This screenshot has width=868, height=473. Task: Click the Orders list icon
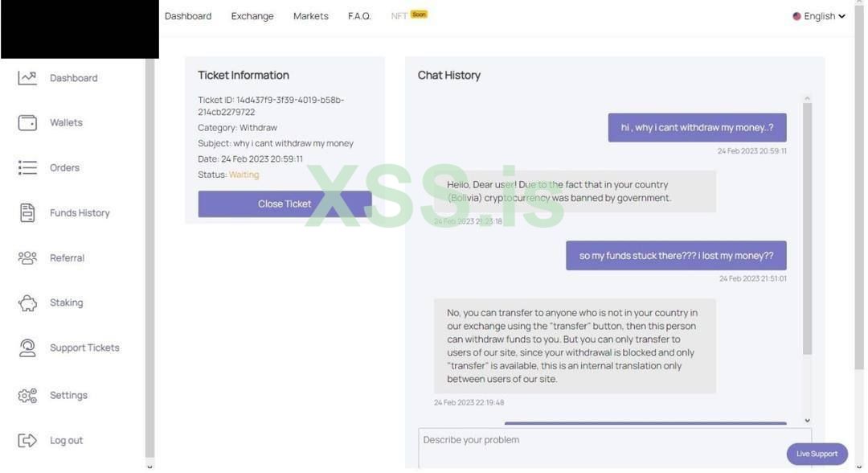click(27, 167)
